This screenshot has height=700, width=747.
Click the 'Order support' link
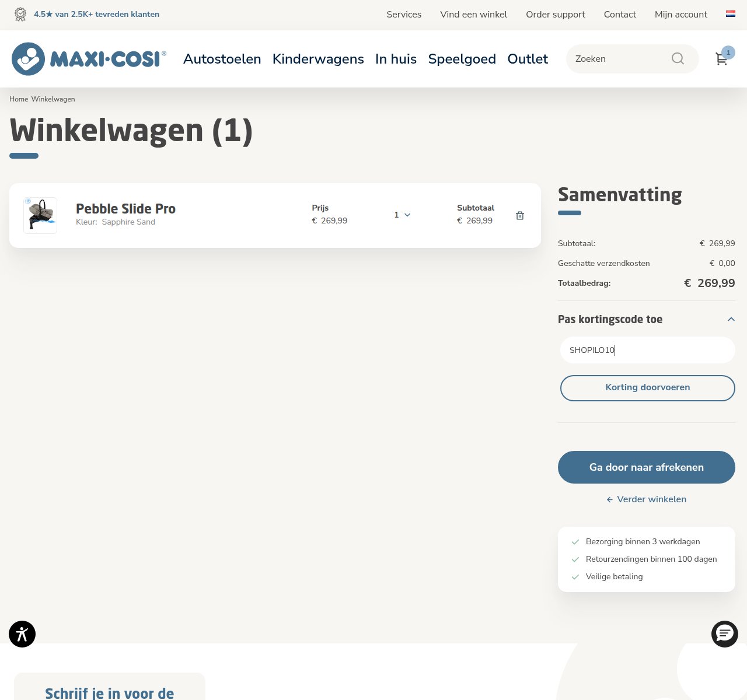[x=556, y=15]
